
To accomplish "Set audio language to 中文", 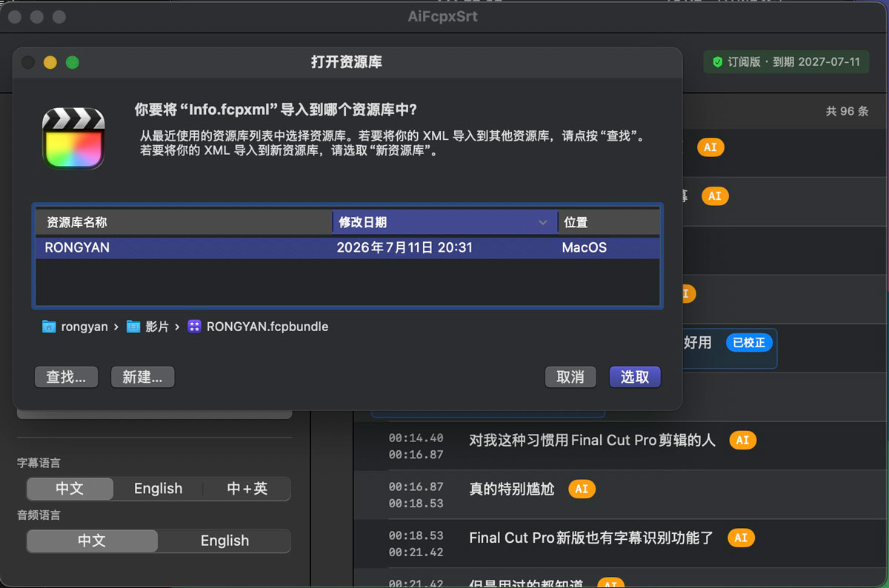I will pyautogui.click(x=92, y=541).
